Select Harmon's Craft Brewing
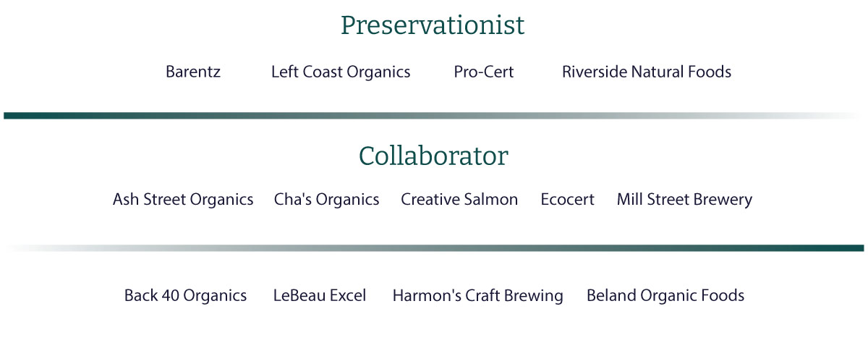Image resolution: width=868 pixels, height=343 pixels. [477, 296]
